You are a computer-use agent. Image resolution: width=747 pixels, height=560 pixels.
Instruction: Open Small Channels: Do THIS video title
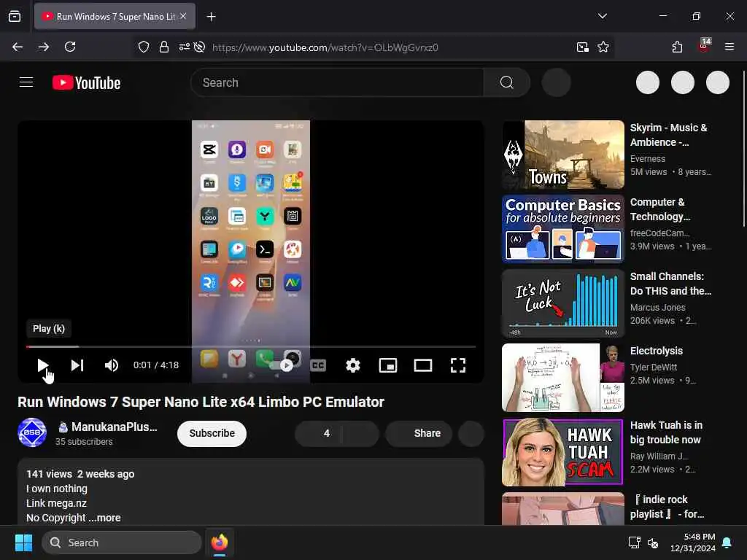coord(670,284)
